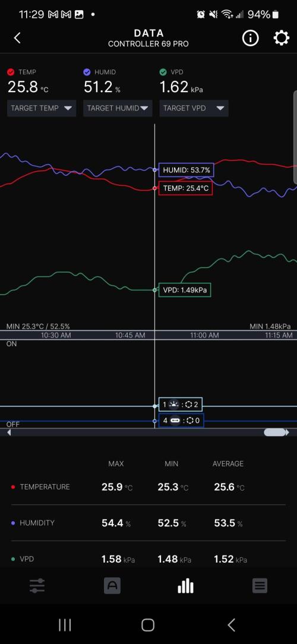Open the info circle icon
Image resolution: width=297 pixels, height=644 pixels.
point(250,38)
